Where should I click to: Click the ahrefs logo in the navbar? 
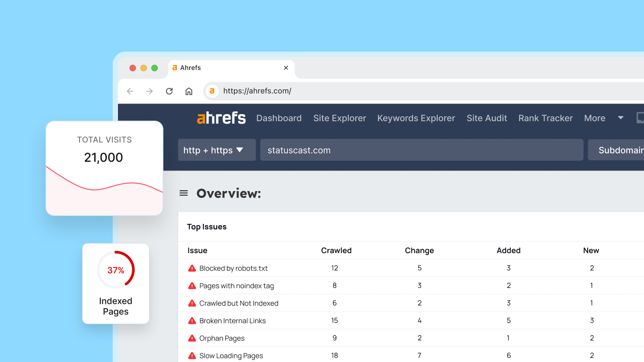click(221, 118)
